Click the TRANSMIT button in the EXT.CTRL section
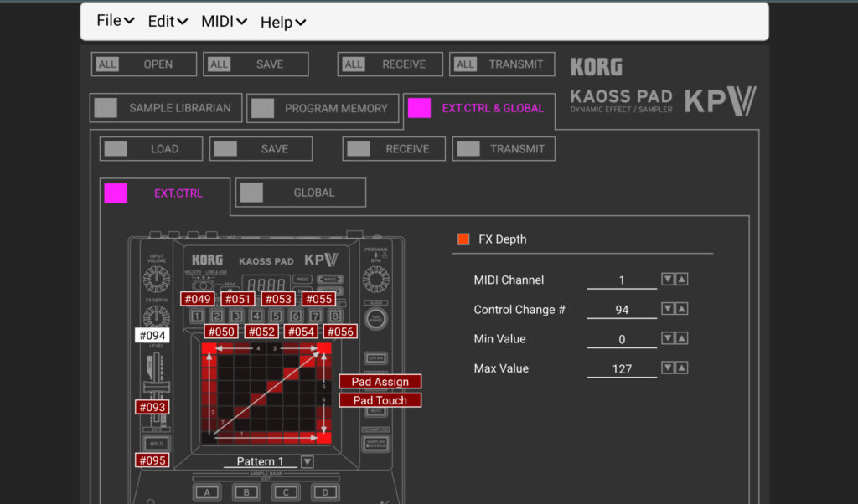Viewport: 858px width, 504px height. click(x=503, y=148)
